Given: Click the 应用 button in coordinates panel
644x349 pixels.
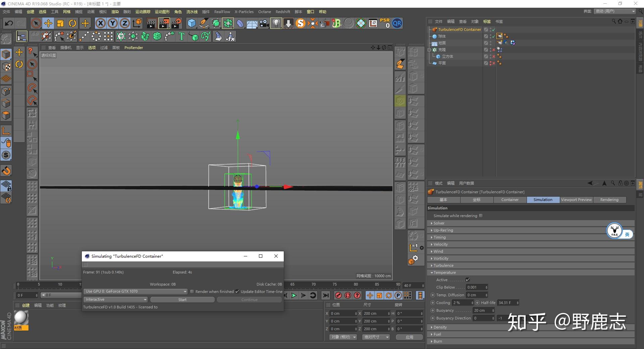Looking at the screenshot, I should 409,337.
